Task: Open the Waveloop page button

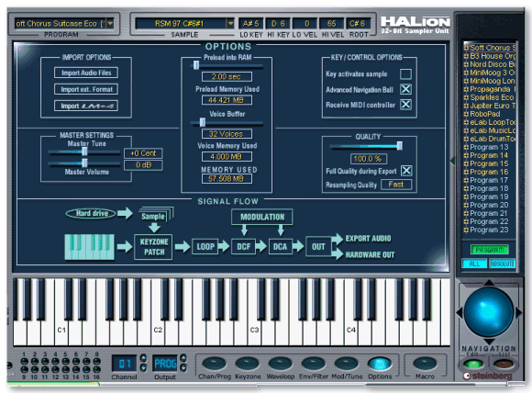Action: pyautogui.click(x=281, y=364)
